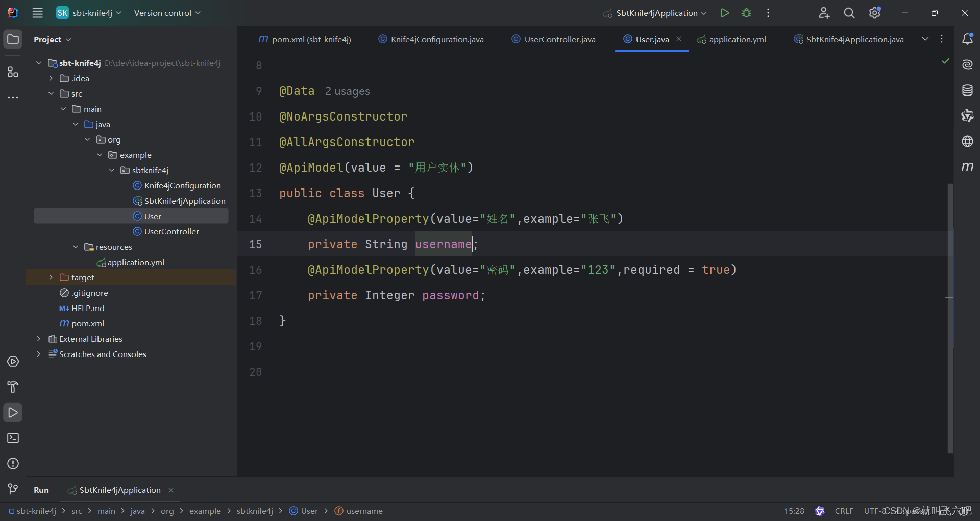Viewport: 980px width, 521px height.
Task: Switch to the Knife4jConfiguration.java tab
Action: (x=436, y=39)
